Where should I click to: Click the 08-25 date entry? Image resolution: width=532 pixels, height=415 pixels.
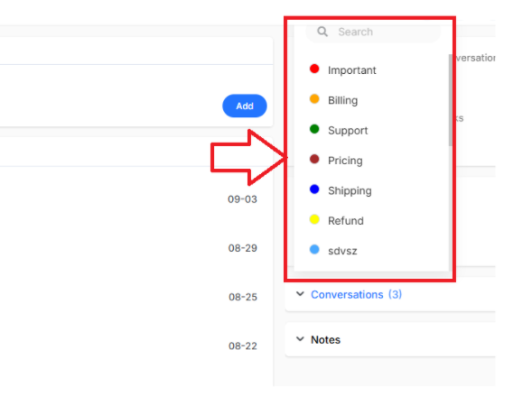243,297
